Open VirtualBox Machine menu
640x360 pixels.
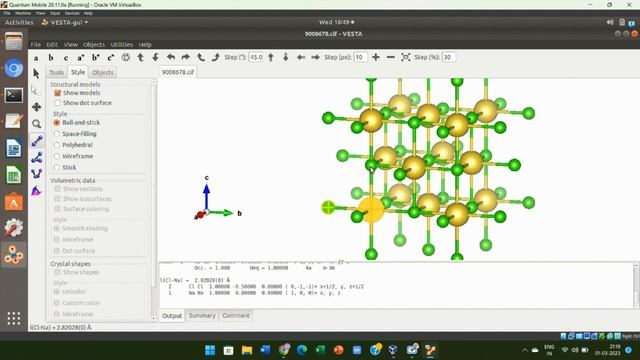click(23, 13)
